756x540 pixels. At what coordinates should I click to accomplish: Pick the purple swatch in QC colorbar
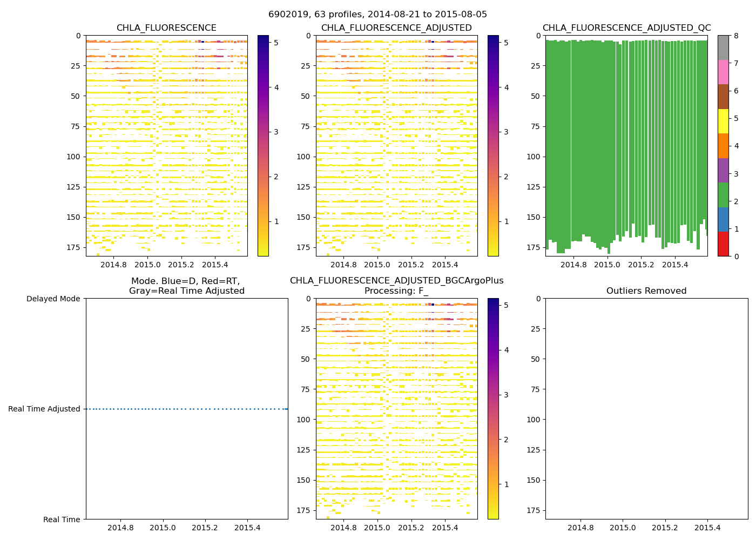(x=723, y=170)
